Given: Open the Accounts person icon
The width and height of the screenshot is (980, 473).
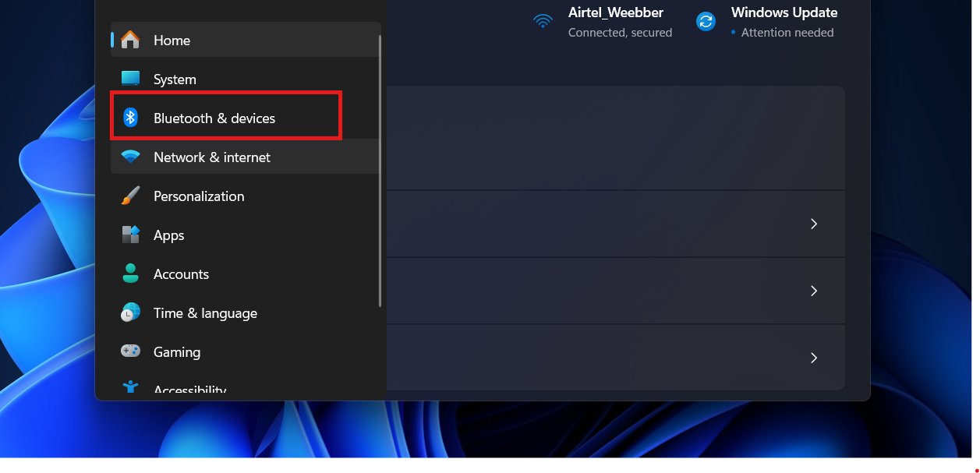Looking at the screenshot, I should tap(129, 274).
